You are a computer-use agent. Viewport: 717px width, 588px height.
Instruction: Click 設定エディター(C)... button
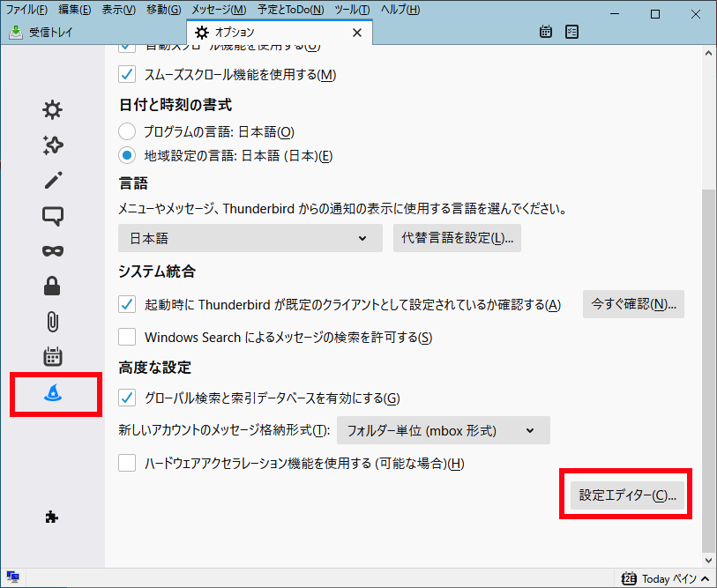pos(627,495)
